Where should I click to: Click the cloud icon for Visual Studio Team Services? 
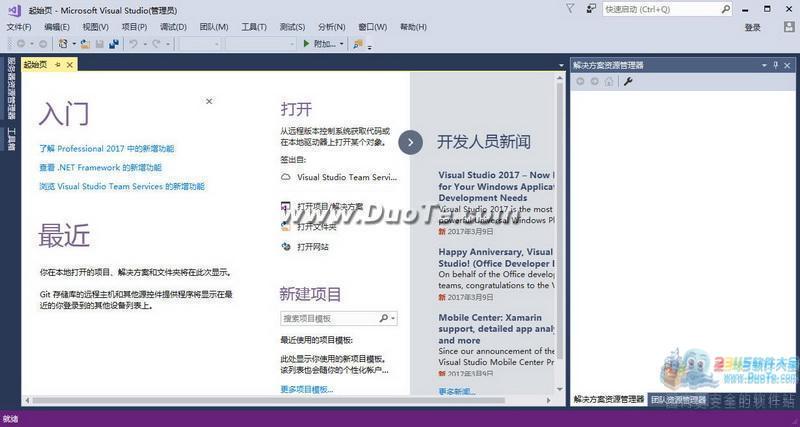pyautogui.click(x=286, y=177)
